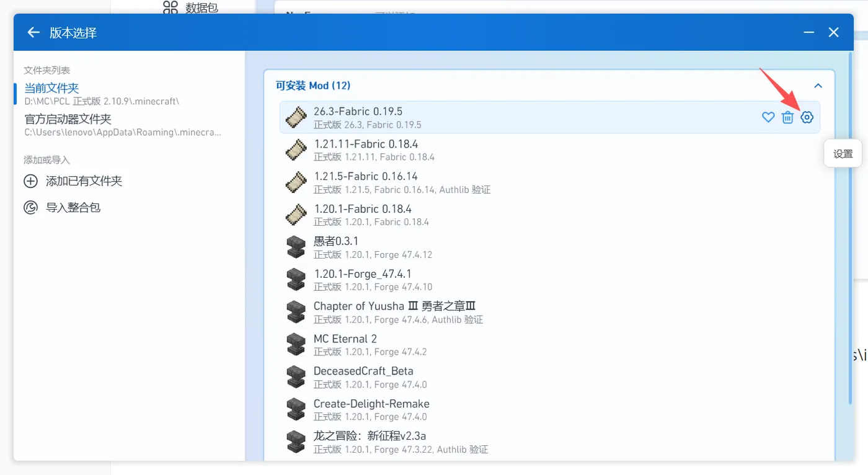Click the fabric icon of 1.21.5-Fabric 0.16.14
This screenshot has width=868, height=475.
pos(296,182)
